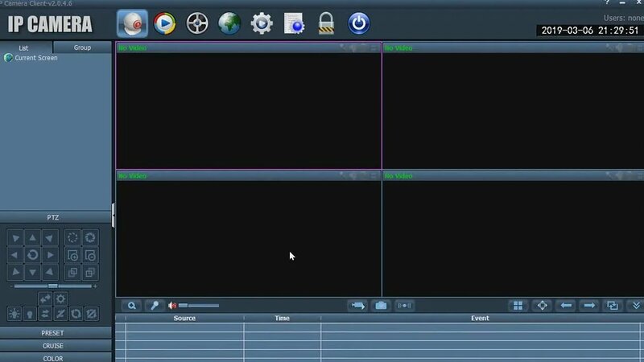This screenshot has height=362, width=644.
Task: Toggle the microphone talk button
Action: (155, 306)
